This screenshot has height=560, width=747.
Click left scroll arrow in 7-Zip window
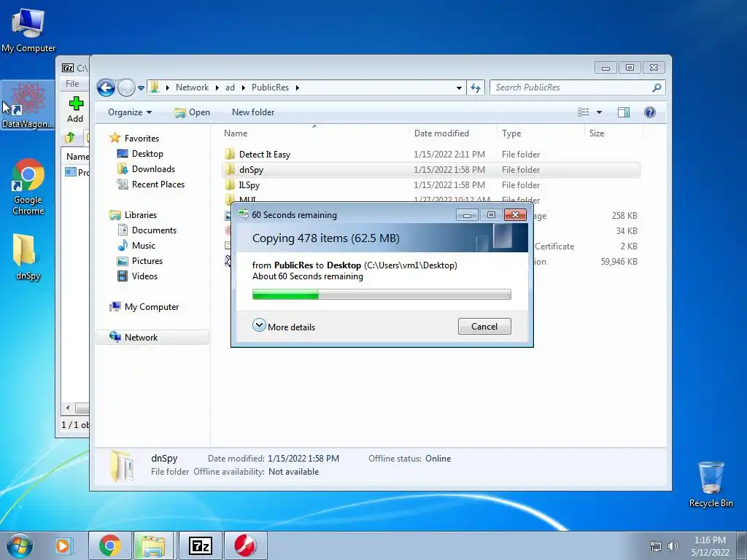(x=68, y=408)
